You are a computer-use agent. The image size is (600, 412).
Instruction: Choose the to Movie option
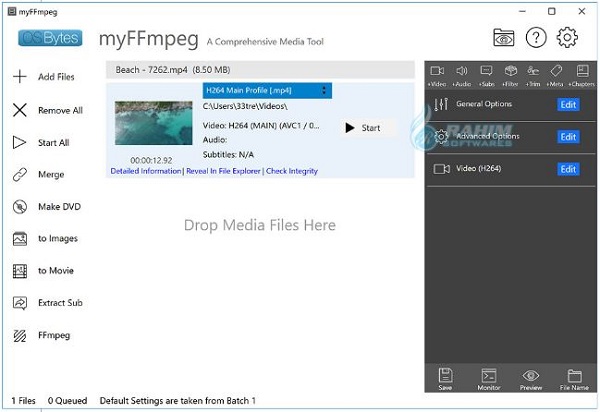tap(43, 271)
